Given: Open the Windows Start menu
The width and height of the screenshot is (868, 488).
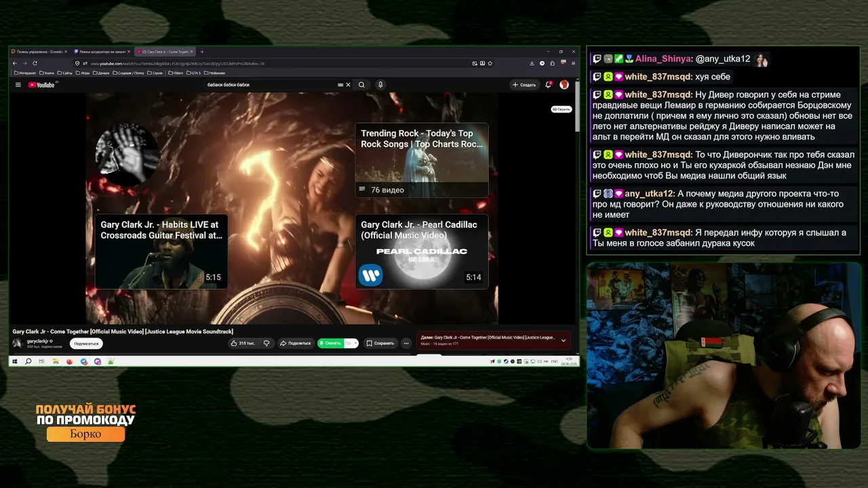Looking at the screenshot, I should click(16, 361).
